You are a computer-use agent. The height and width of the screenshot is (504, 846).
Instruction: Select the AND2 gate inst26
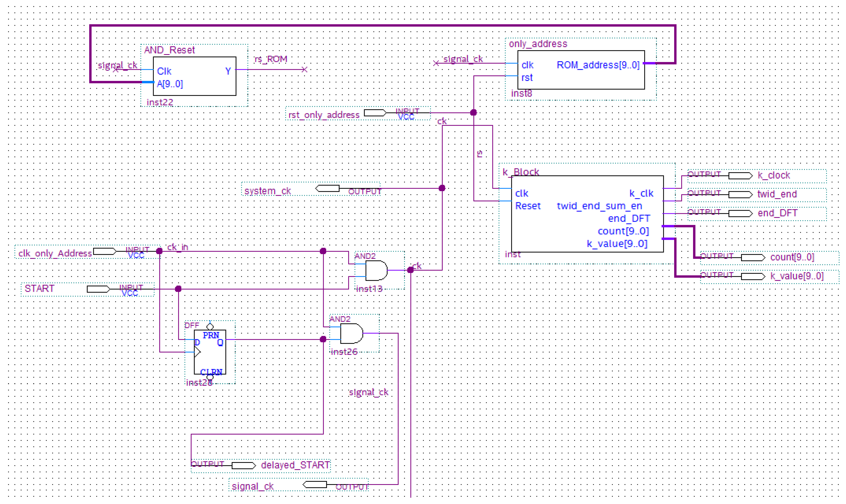pos(351,333)
